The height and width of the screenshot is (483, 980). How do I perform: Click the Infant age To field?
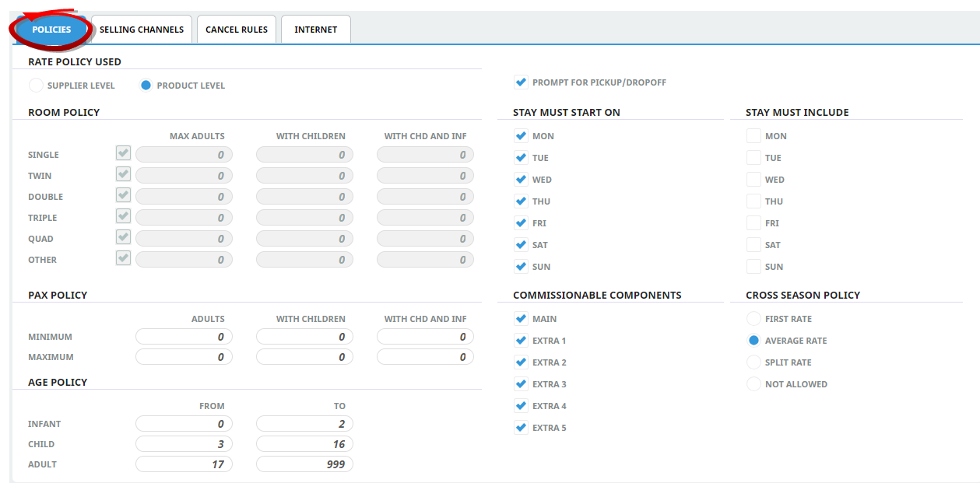[x=304, y=424]
